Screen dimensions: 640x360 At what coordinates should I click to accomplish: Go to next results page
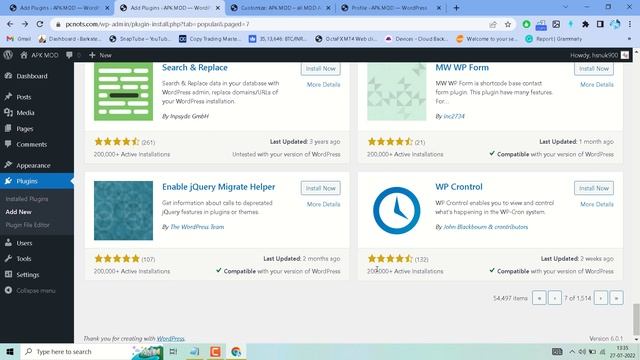[x=601, y=298]
